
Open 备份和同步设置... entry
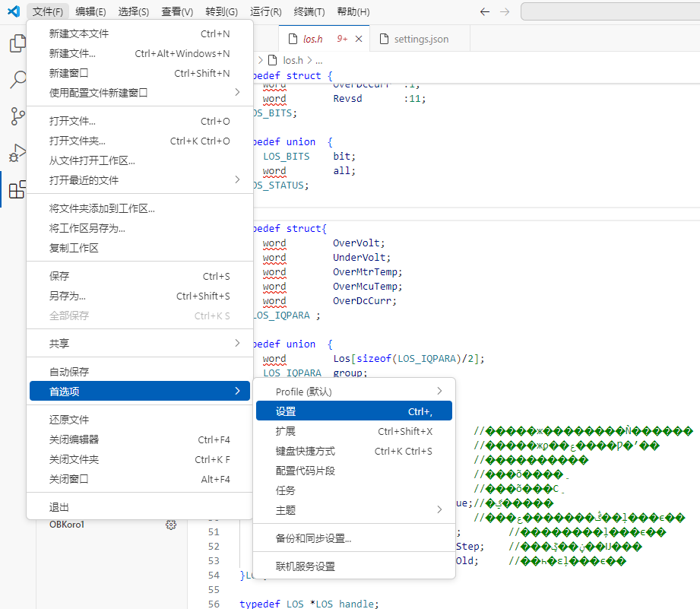[354, 538]
